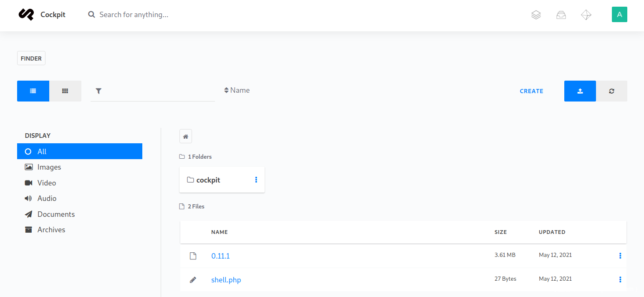Viewport: 644px width, 297px height.
Task: Click the 27 Bytes size cell
Action: click(505, 279)
